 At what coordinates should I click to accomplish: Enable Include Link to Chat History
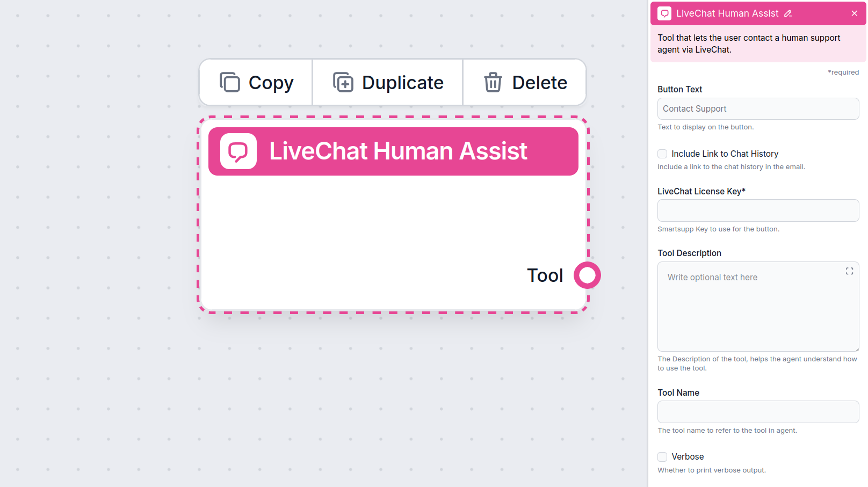coord(662,154)
